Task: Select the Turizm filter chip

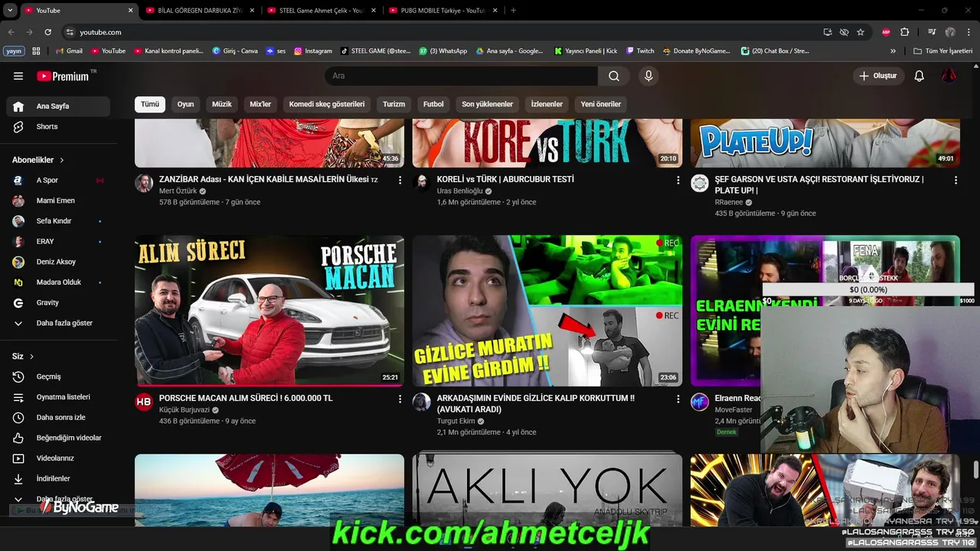Action: coord(394,104)
